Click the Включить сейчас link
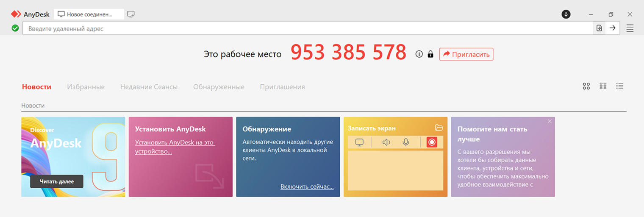The image size is (644, 217). (x=307, y=186)
